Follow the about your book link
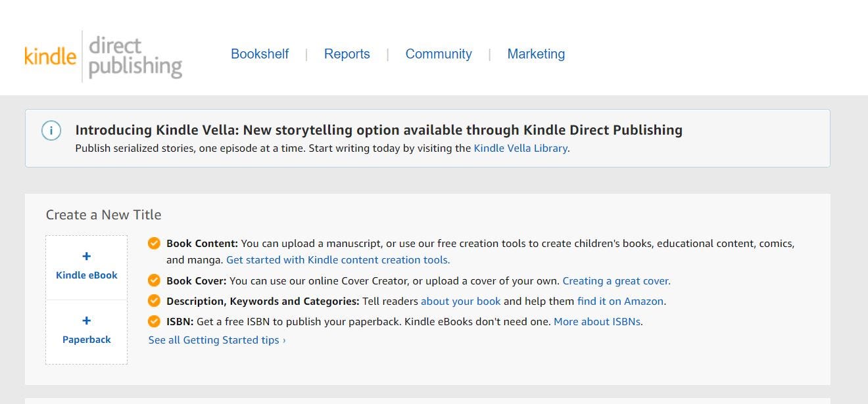The height and width of the screenshot is (404, 868). coord(461,302)
